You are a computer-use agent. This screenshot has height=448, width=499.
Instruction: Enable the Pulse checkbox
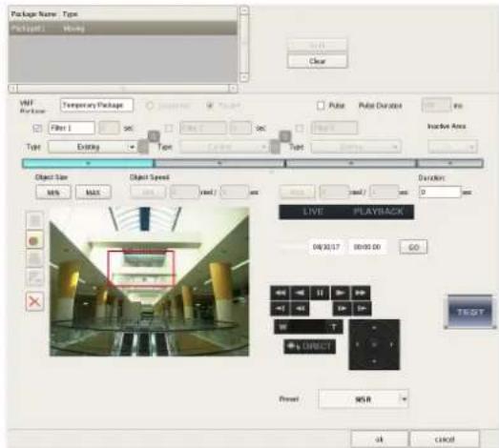(x=321, y=105)
